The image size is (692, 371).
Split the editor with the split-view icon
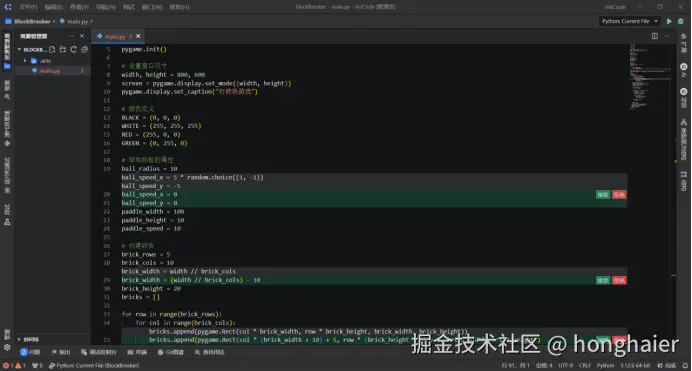click(654, 36)
